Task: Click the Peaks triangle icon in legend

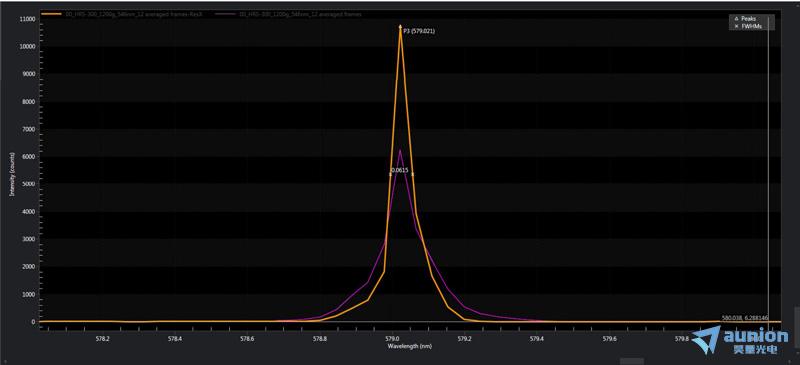Action: (736, 19)
